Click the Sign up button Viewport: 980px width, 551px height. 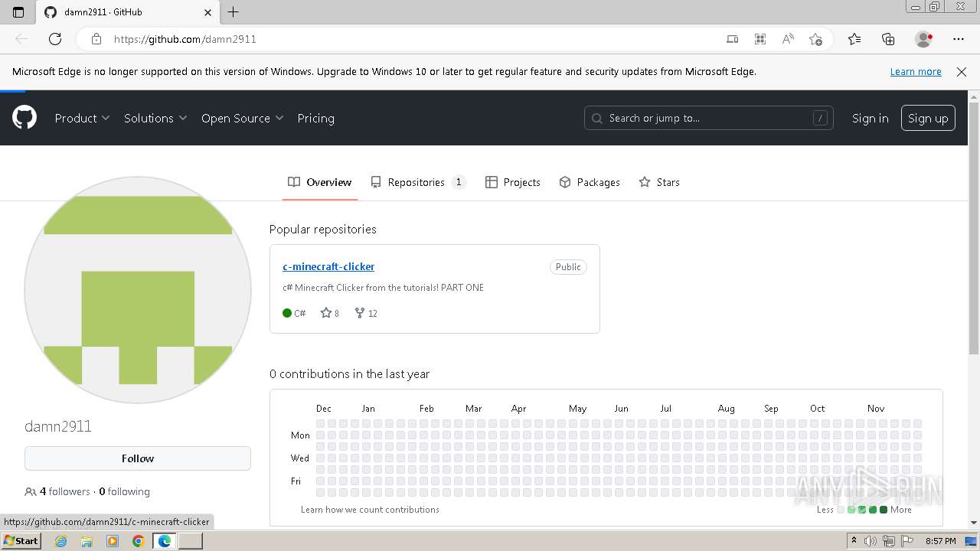coord(928,118)
